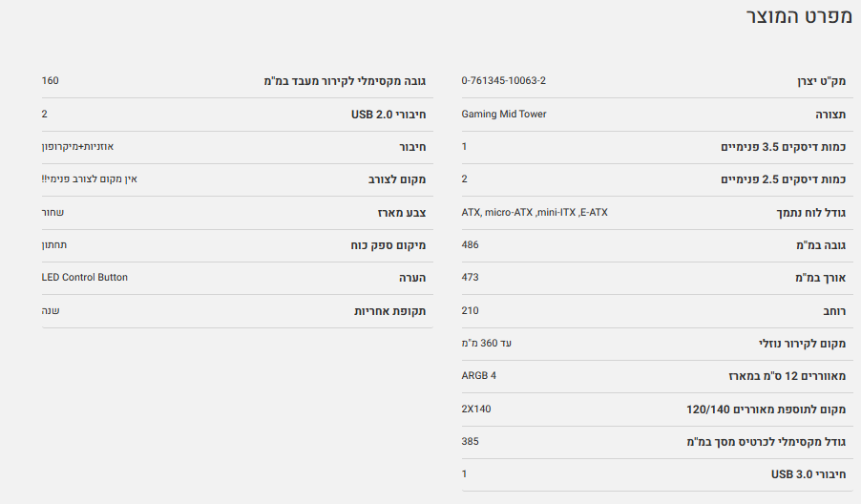Click the ARGB 4 fans value
The height and width of the screenshot is (504, 861).
[x=479, y=375]
